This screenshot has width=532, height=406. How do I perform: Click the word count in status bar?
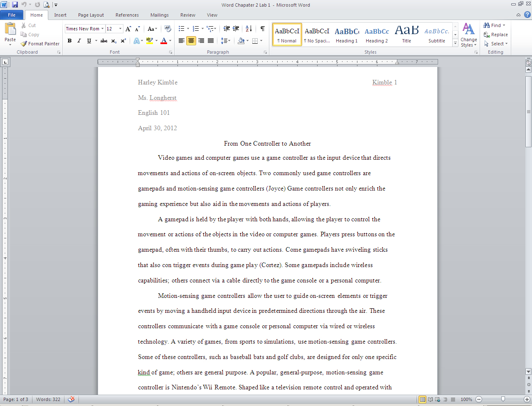click(x=48, y=399)
